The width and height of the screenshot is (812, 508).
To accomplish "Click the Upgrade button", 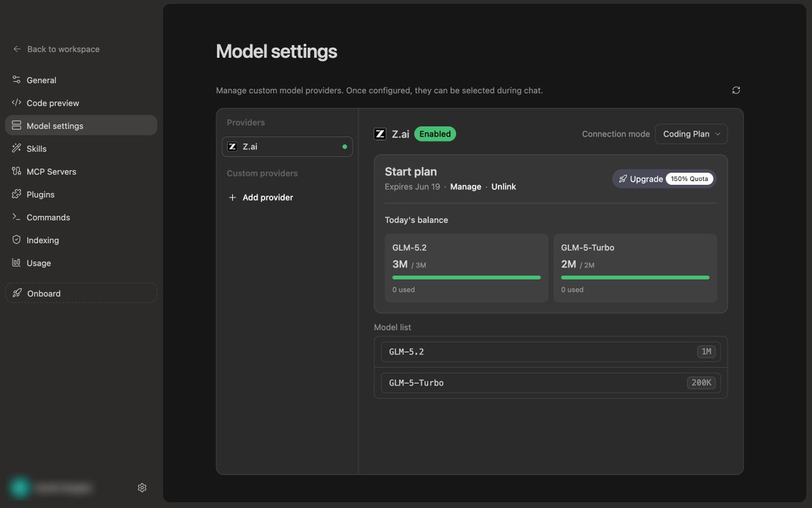I will pyautogui.click(x=664, y=179).
